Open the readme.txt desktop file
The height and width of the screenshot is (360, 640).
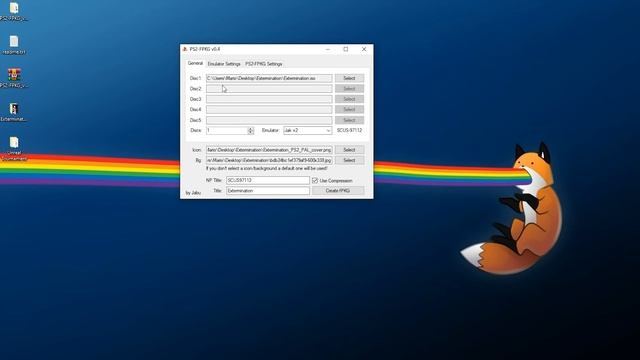click(14, 45)
